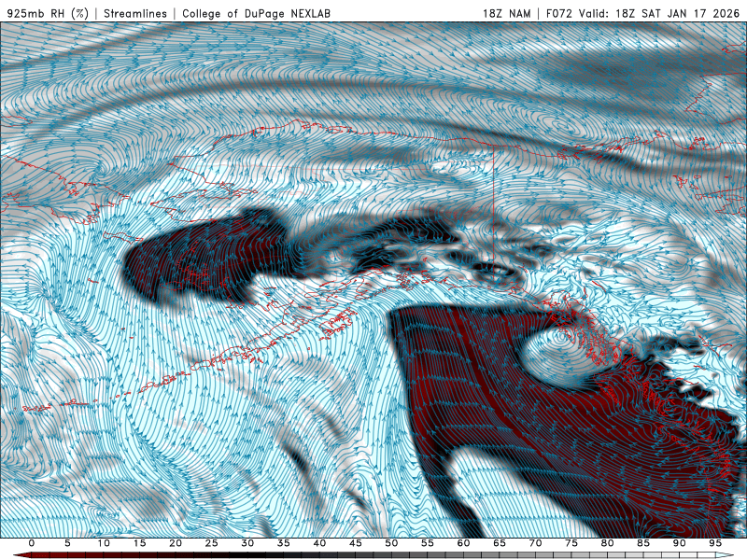Image resolution: width=747 pixels, height=560 pixels.
Task: Select the '10' value on the RH scale
Action: 104,543
